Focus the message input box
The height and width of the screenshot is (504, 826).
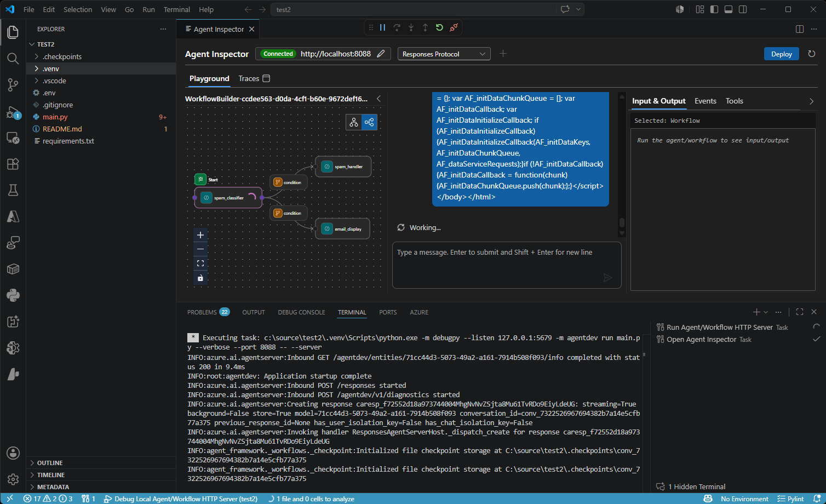point(507,265)
